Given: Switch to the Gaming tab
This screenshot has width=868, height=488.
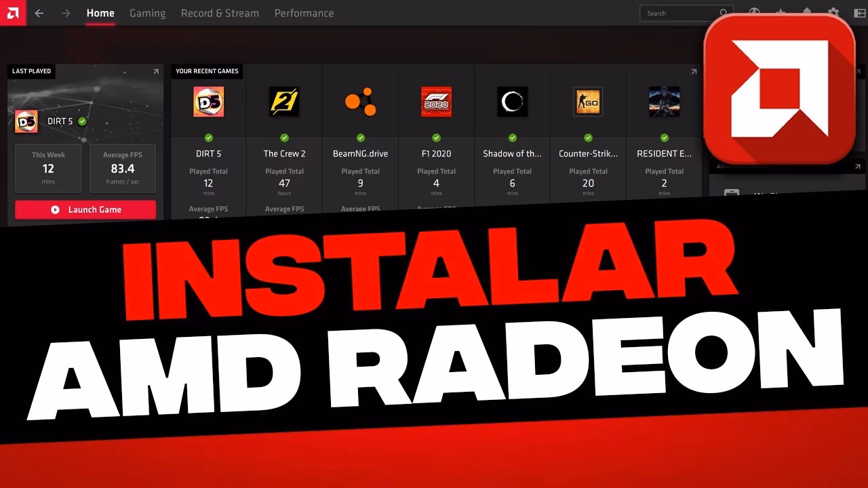Looking at the screenshot, I should click(x=147, y=13).
